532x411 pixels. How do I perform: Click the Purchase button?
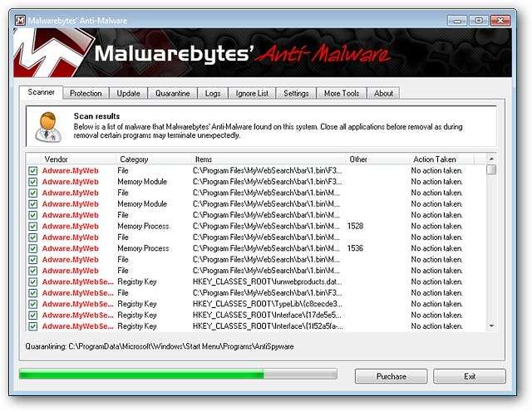(x=392, y=376)
